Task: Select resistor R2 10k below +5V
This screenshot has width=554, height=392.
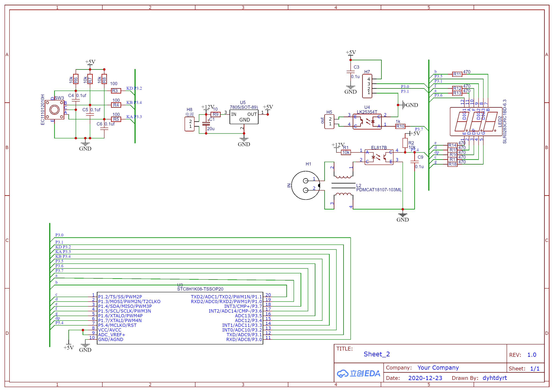Action: [405, 143]
